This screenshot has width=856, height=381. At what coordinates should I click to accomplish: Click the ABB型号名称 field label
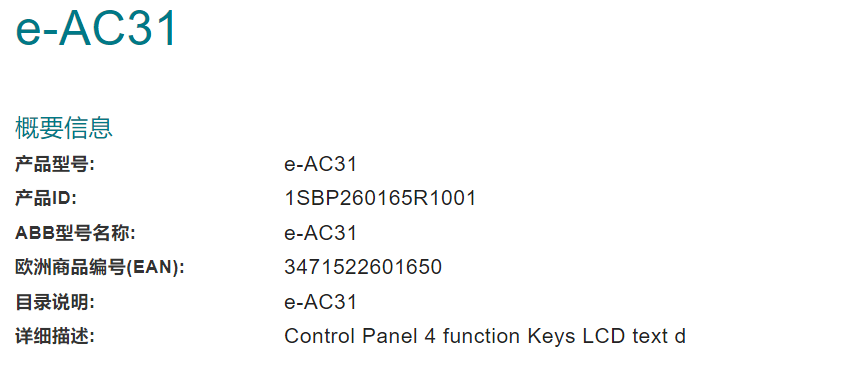point(75,233)
